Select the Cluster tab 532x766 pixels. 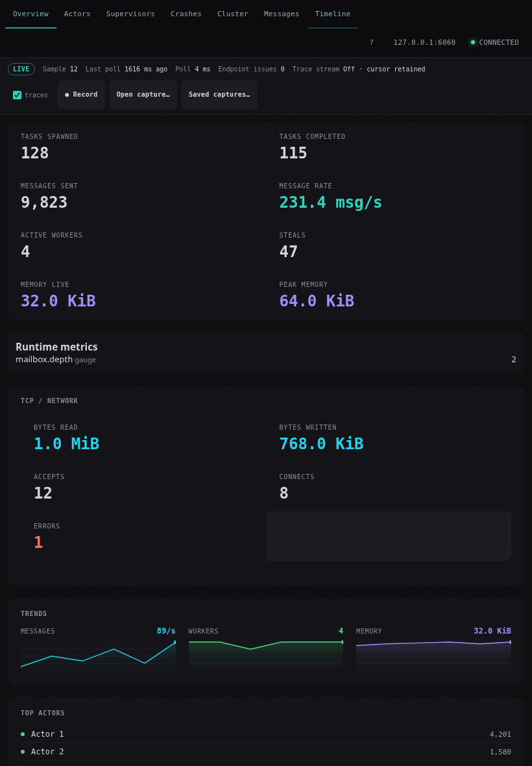pos(233,14)
